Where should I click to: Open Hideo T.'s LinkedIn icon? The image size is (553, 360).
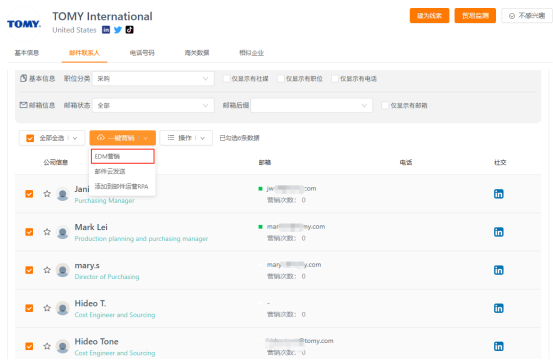click(498, 308)
